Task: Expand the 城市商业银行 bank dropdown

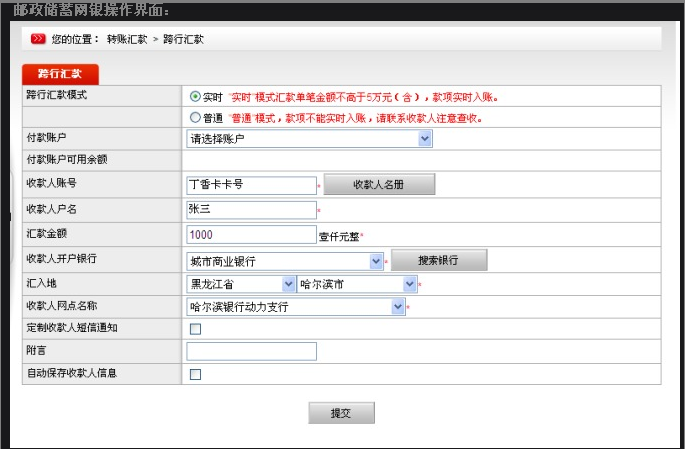Action: point(285,261)
